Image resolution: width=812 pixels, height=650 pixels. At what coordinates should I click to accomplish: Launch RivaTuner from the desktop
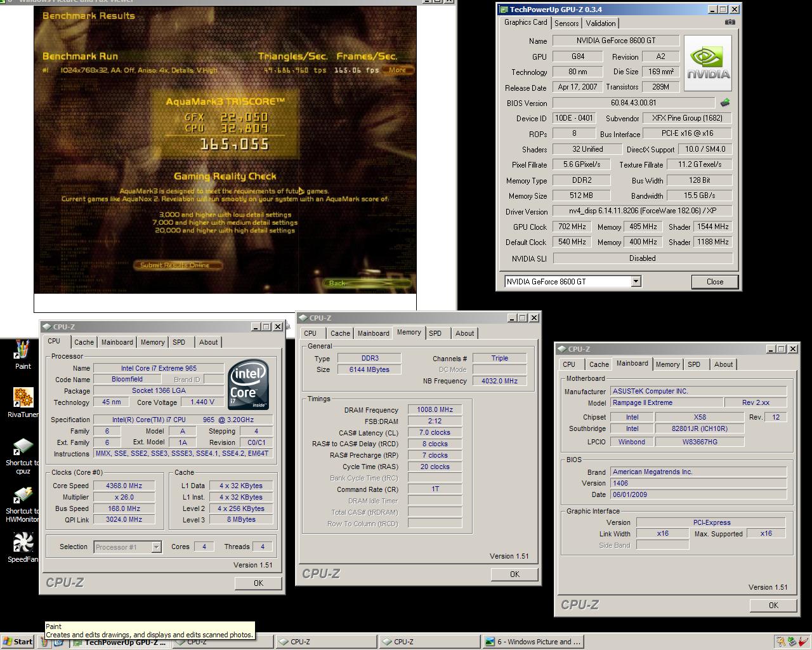click(x=23, y=403)
